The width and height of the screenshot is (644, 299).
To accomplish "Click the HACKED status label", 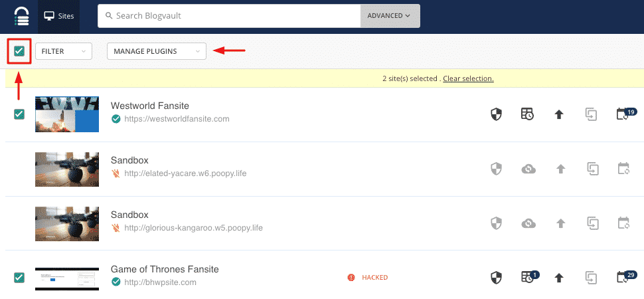I will point(374,278).
